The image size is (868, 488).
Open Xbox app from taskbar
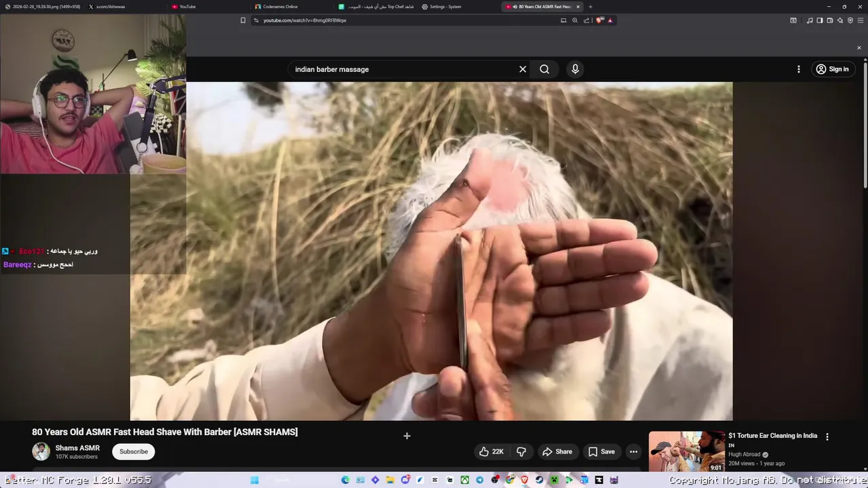(x=465, y=480)
